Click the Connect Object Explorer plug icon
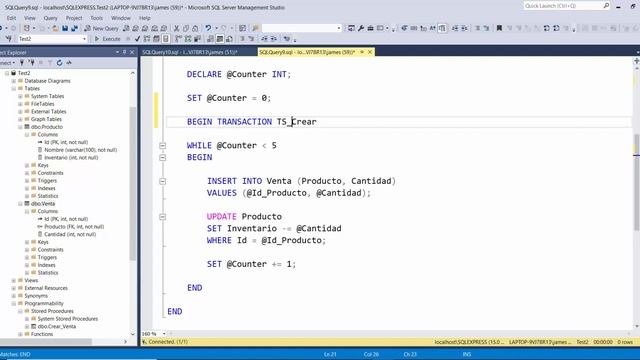Viewport: 640px width, 360px height. coord(22,63)
